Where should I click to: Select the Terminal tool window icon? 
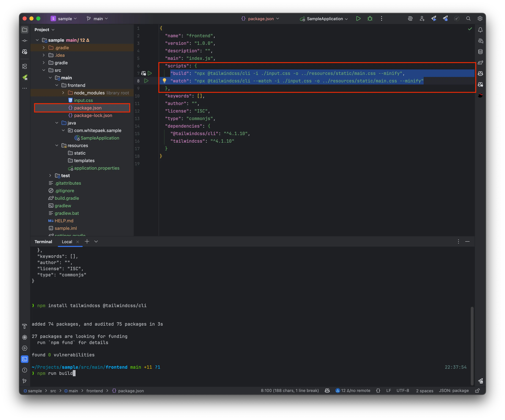(x=24, y=359)
